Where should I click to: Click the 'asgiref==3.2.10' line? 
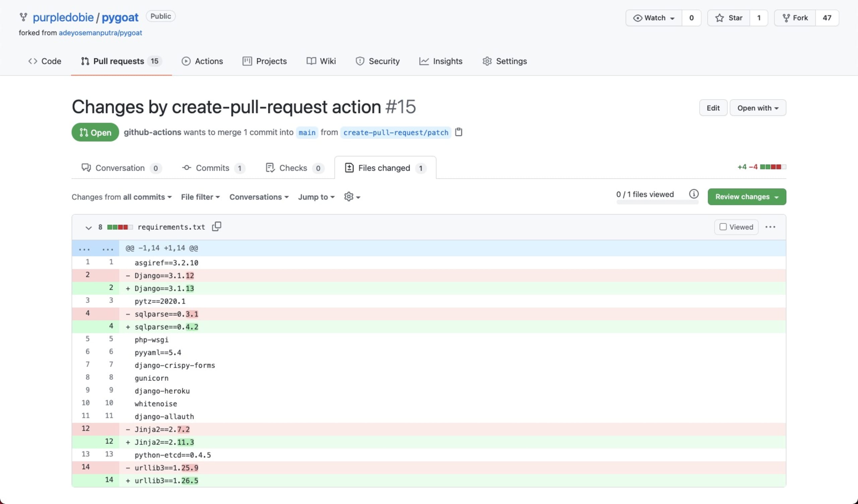click(429, 263)
